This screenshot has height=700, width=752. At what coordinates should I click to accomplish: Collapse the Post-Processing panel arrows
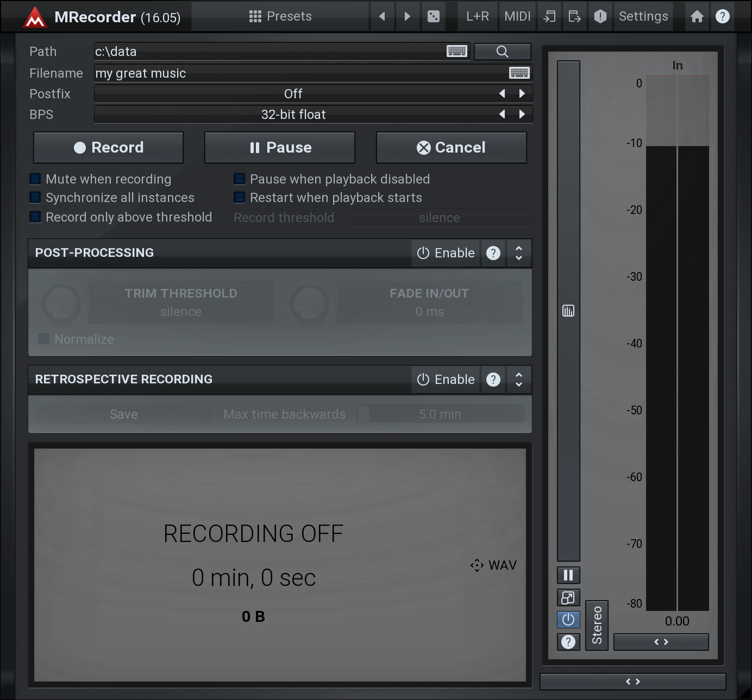pyautogui.click(x=519, y=253)
